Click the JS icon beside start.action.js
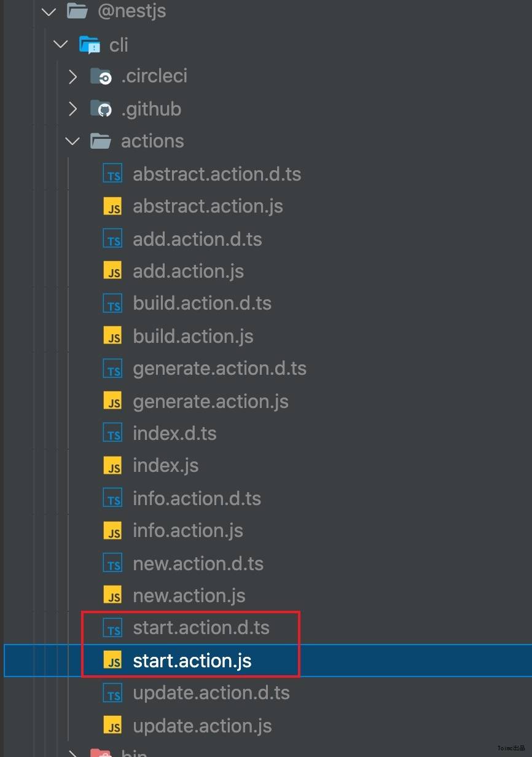 [x=113, y=661]
